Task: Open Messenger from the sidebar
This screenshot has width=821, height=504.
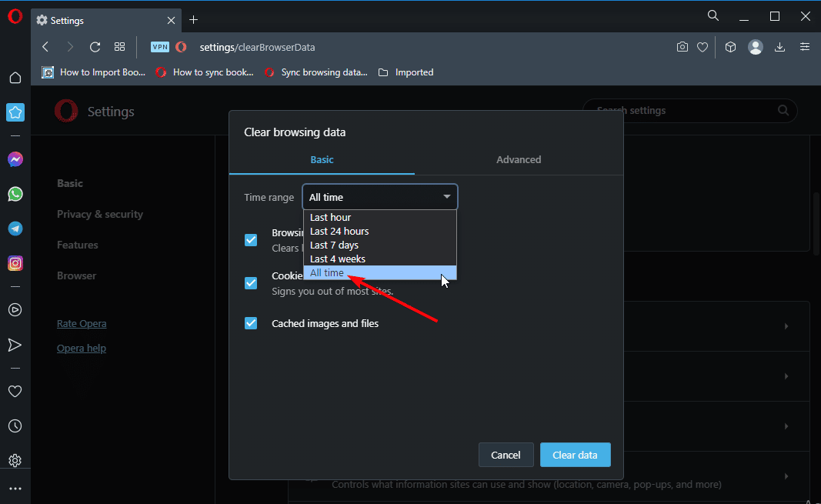Action: (x=15, y=159)
